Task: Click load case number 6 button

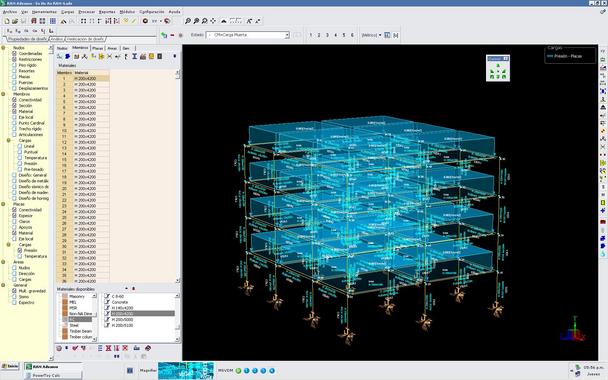Action: click(352, 35)
